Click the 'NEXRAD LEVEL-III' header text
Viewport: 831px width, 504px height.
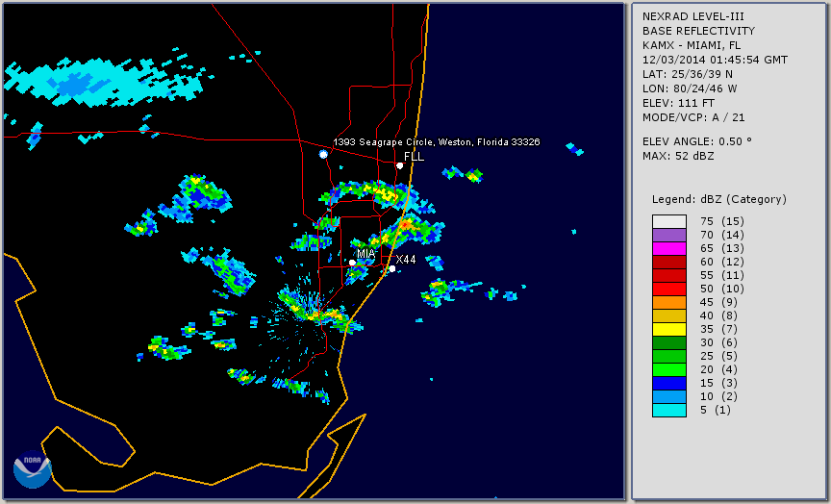693,17
